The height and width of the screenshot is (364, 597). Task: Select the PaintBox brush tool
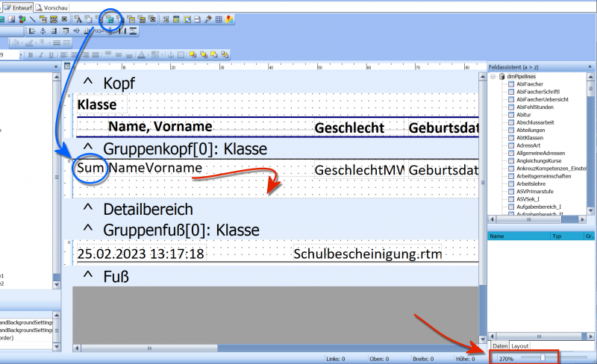pos(208,19)
